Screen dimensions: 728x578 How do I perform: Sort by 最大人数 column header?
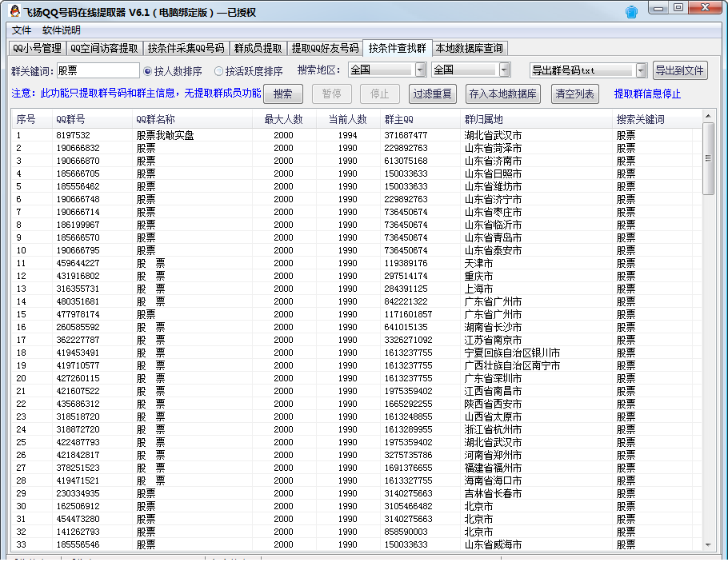[x=284, y=119]
